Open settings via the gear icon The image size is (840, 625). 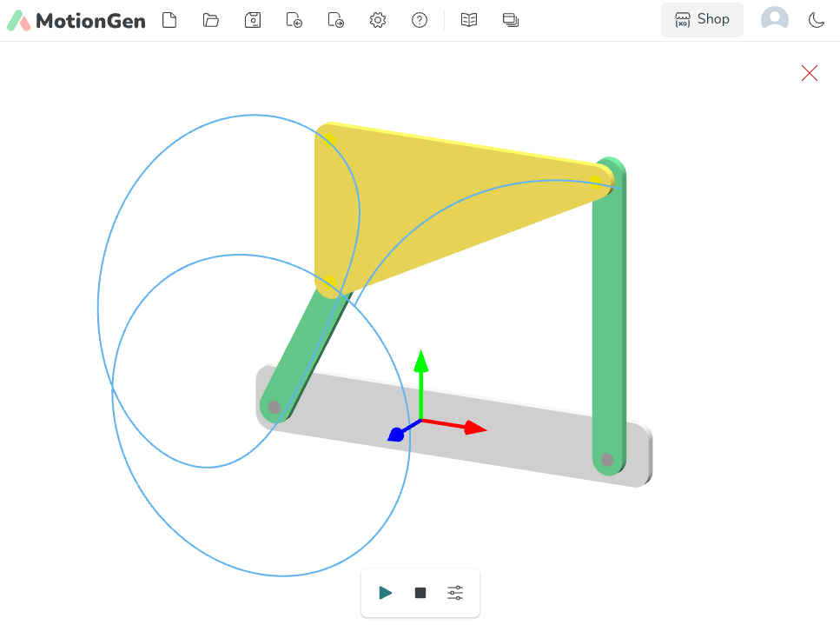tap(378, 20)
